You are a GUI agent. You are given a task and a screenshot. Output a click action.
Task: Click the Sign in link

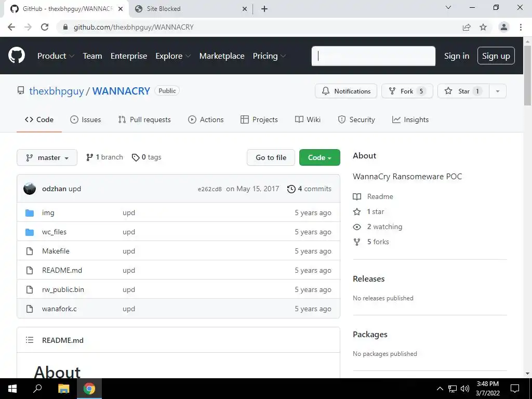[x=457, y=56]
